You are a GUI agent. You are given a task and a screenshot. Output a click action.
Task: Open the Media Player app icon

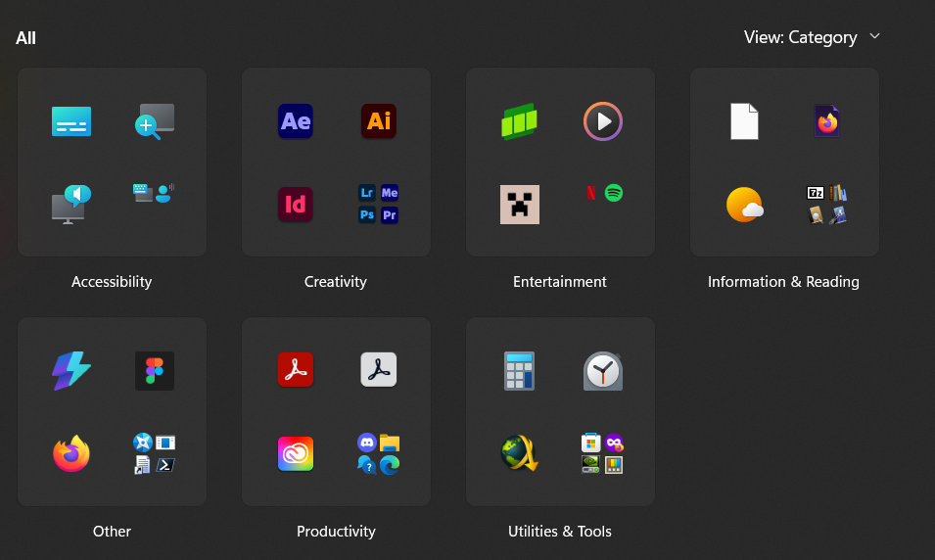point(603,121)
